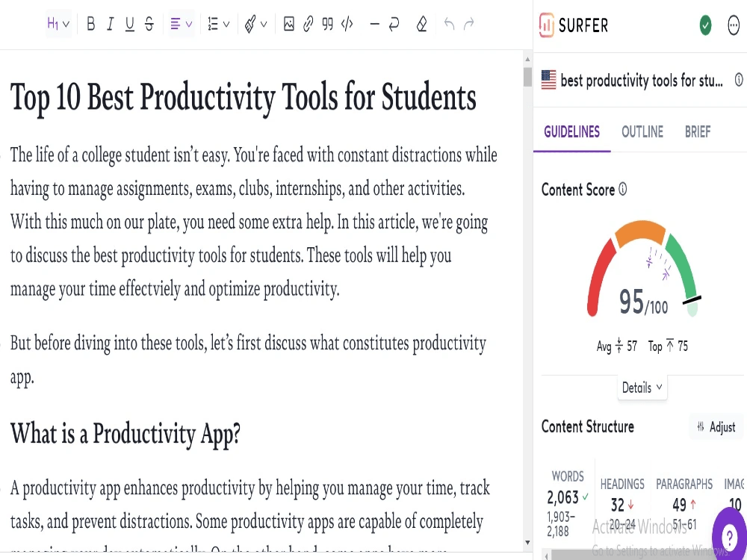Open the list type dropdown
The width and height of the screenshot is (747, 560).
pos(219,24)
